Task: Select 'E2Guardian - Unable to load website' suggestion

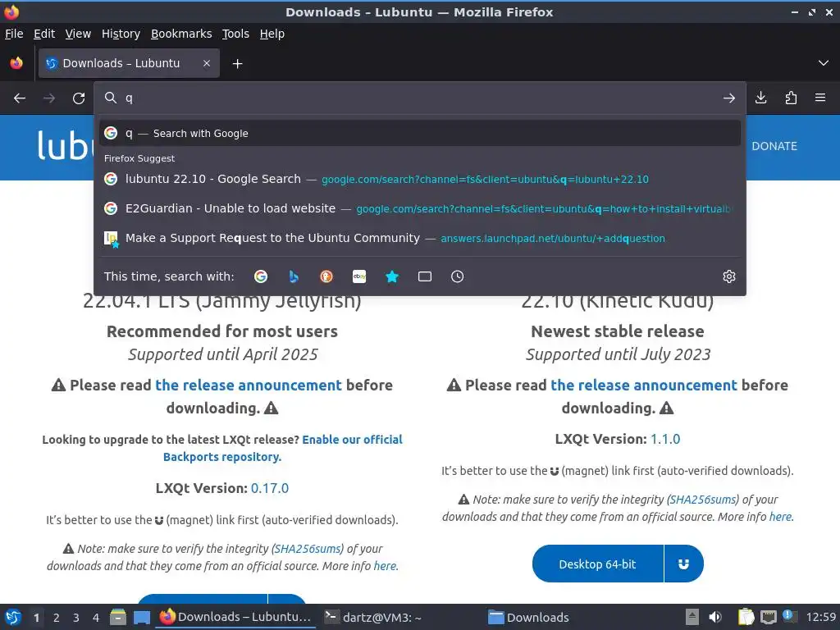Action: 420,208
